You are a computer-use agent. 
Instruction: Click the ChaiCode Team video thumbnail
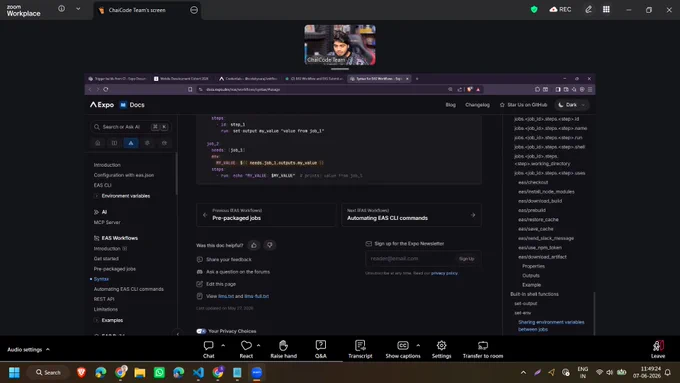click(x=340, y=45)
